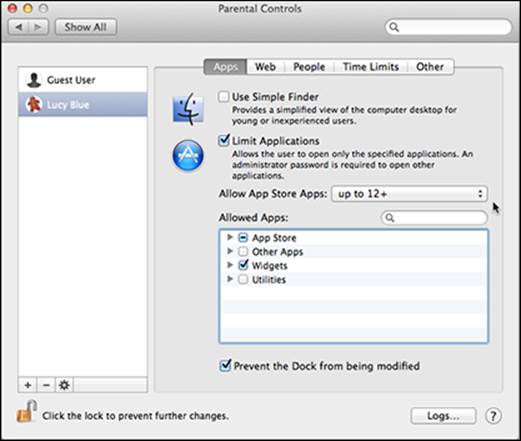Open the gear action menu below user list
The image size is (521, 441).
coord(64,385)
